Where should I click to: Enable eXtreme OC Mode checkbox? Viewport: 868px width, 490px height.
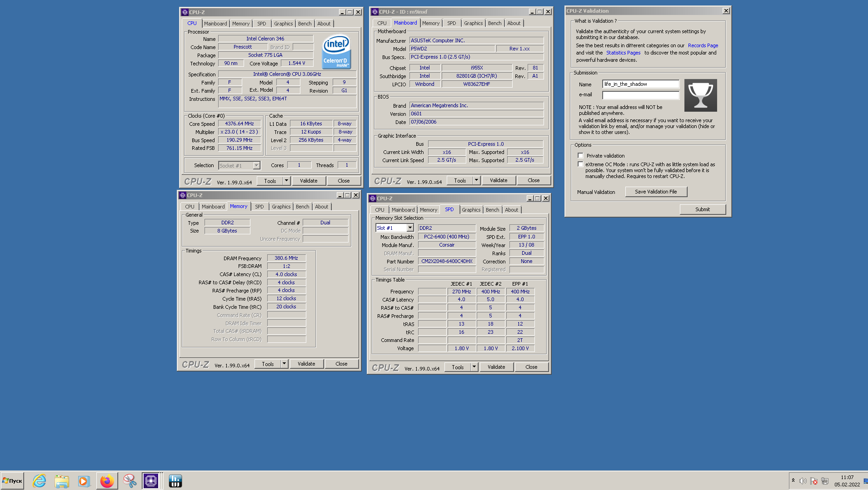click(580, 164)
